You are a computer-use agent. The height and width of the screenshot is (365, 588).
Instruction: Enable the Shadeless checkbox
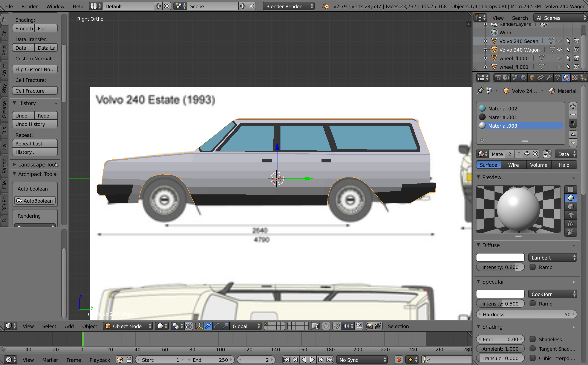tap(533, 339)
